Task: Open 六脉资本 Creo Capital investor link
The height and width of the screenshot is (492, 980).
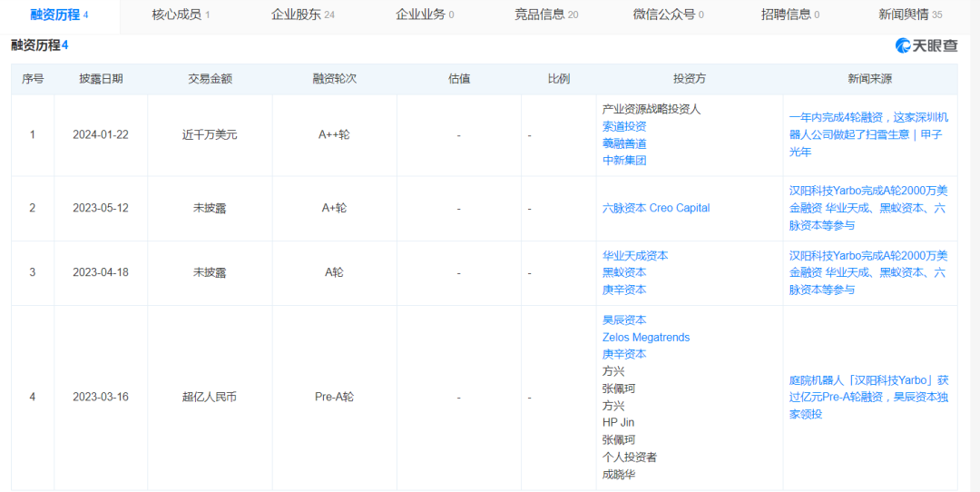Action: [656, 208]
